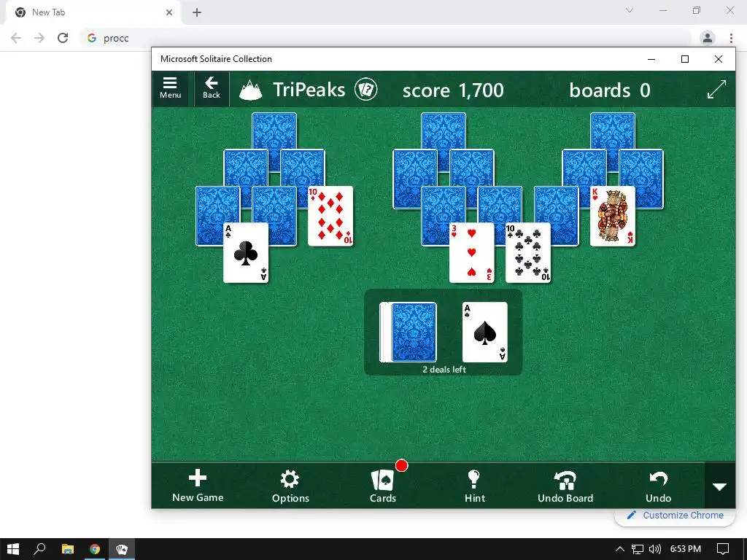Open the TriPeaks help cards icon
This screenshot has height=560, width=747.
tap(365, 90)
